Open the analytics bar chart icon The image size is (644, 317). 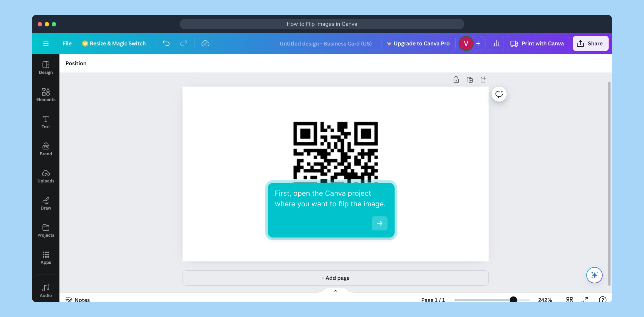(x=496, y=43)
